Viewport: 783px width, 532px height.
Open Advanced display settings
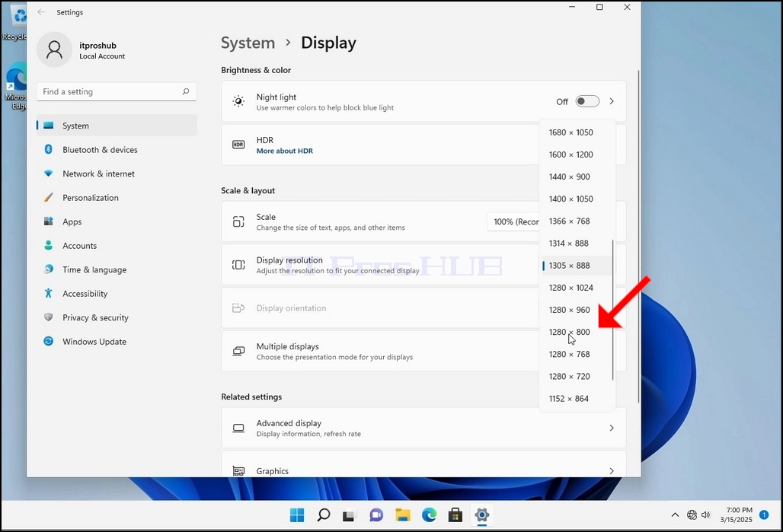(x=423, y=428)
